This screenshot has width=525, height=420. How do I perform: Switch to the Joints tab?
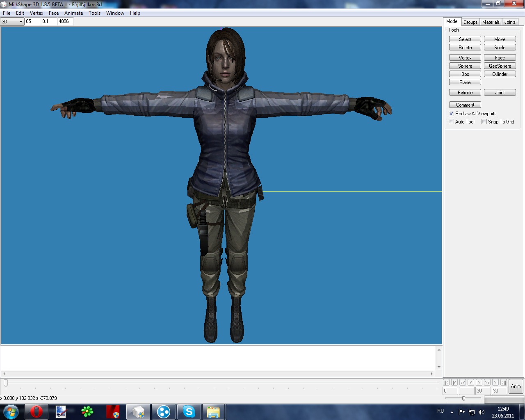[510, 22]
